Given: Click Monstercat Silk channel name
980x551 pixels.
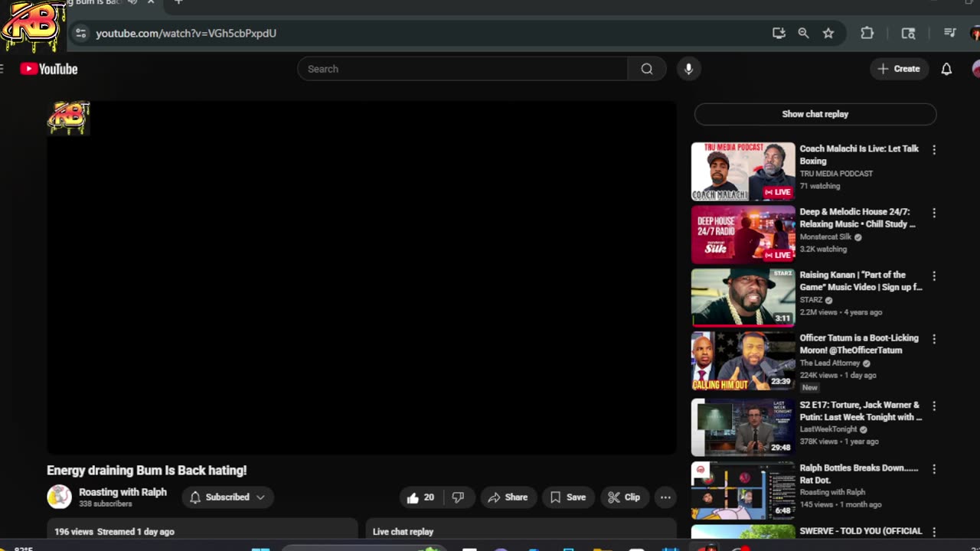Looking at the screenshot, I should [x=825, y=237].
